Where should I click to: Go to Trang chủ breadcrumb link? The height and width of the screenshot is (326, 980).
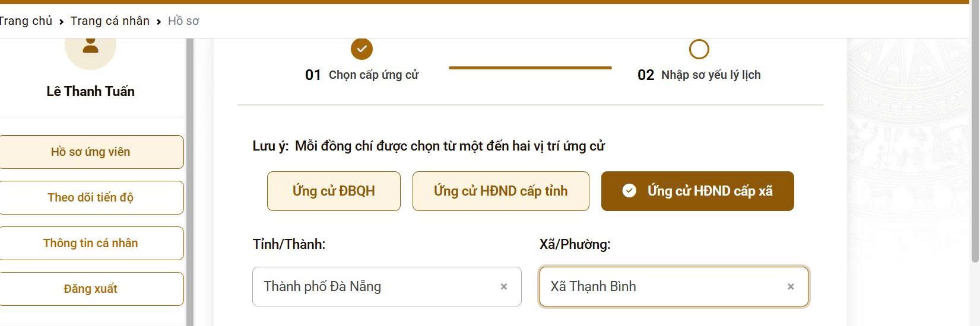(25, 21)
